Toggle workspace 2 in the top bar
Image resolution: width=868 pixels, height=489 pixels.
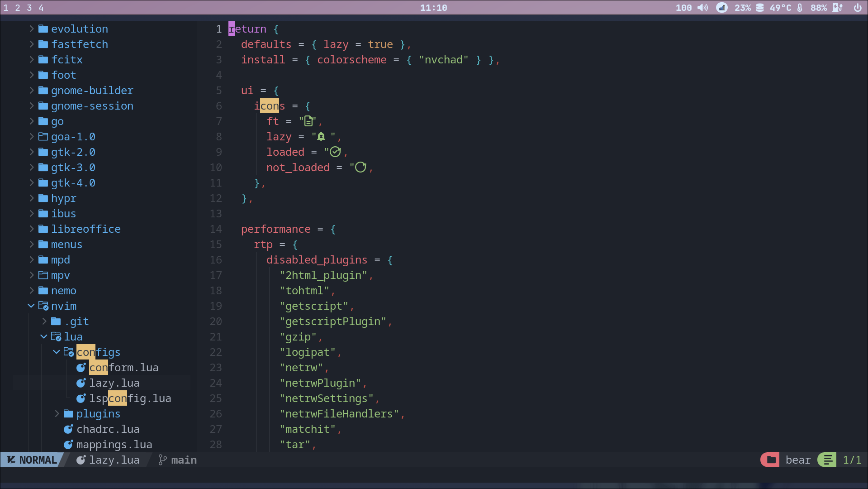17,7
